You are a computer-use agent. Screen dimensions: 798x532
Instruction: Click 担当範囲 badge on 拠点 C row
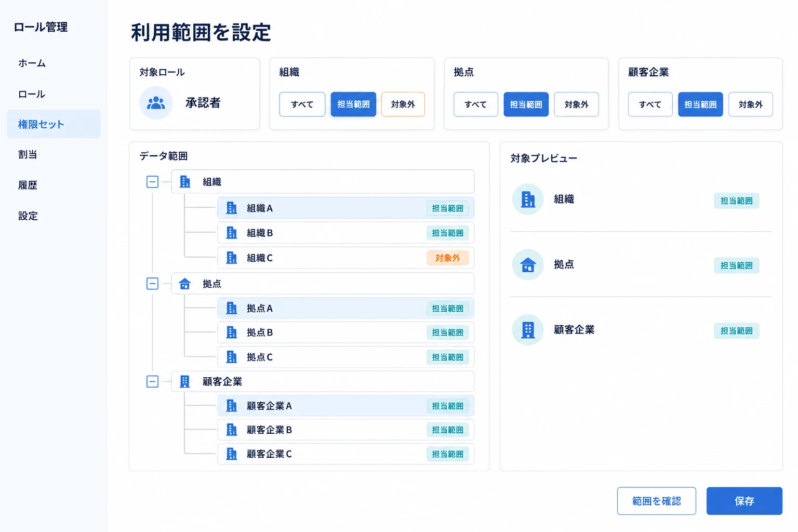[x=448, y=357]
